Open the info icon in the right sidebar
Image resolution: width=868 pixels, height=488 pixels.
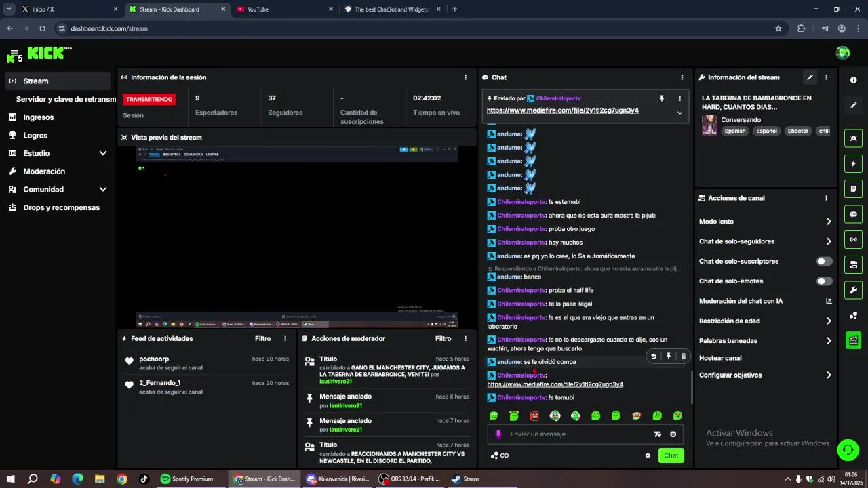click(x=853, y=80)
